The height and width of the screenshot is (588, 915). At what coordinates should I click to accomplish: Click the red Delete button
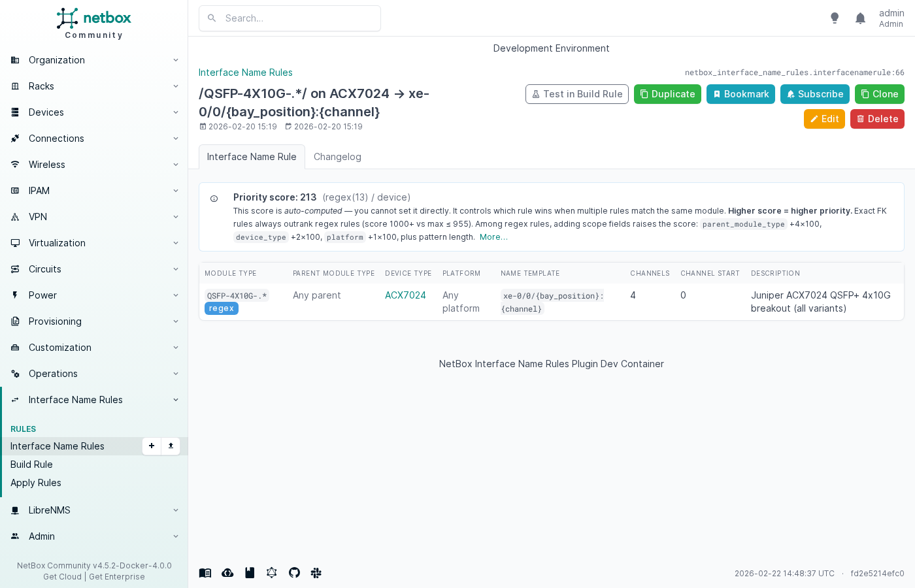877,119
